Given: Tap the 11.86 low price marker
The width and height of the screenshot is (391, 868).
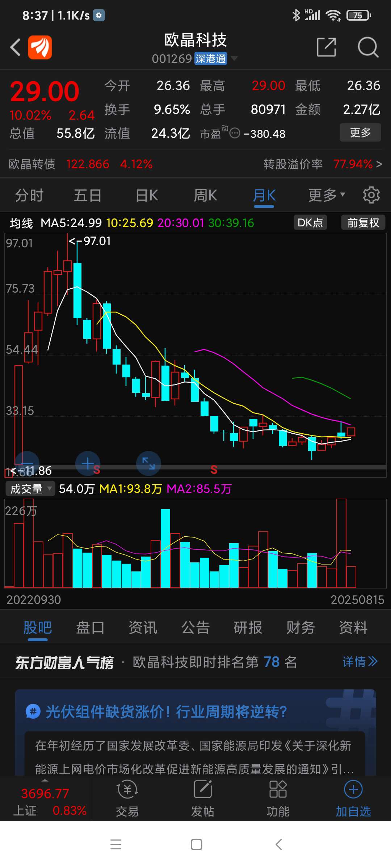Looking at the screenshot, I should pos(31,471).
